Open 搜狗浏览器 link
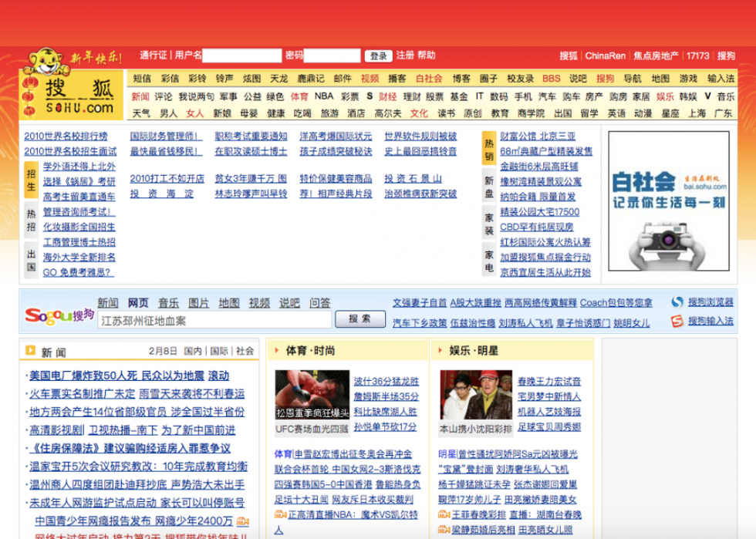 coord(710,302)
